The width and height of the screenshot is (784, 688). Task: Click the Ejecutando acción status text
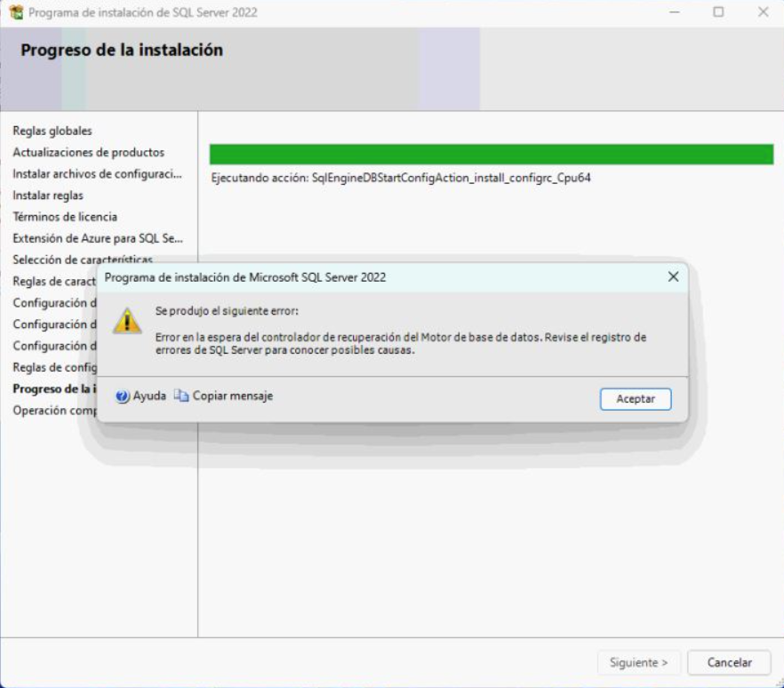pos(401,178)
